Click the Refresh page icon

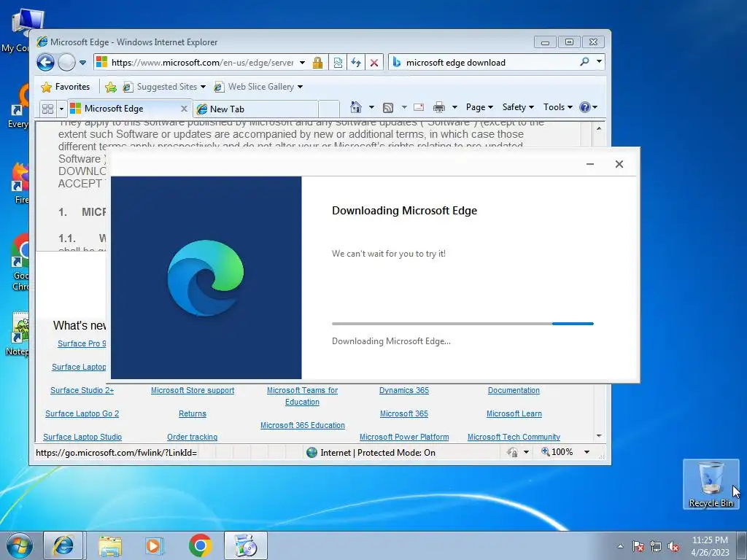tap(356, 63)
